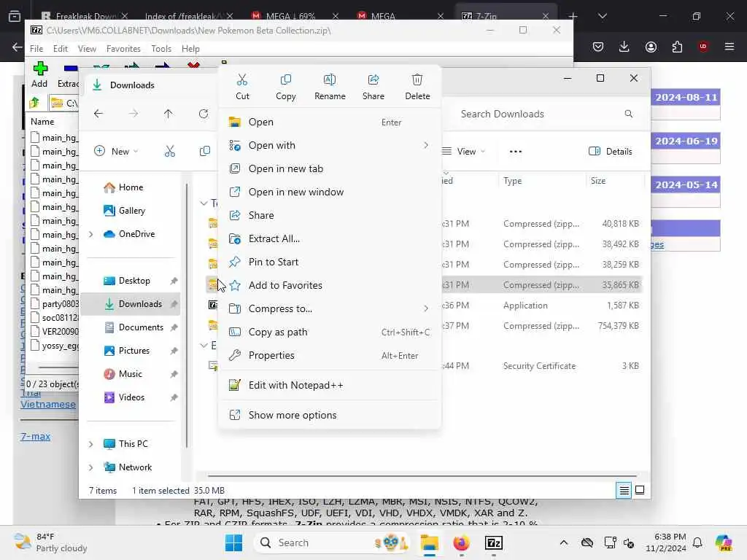Expand the Network tree node
This screenshot has height=560, width=747.
[x=90, y=467]
